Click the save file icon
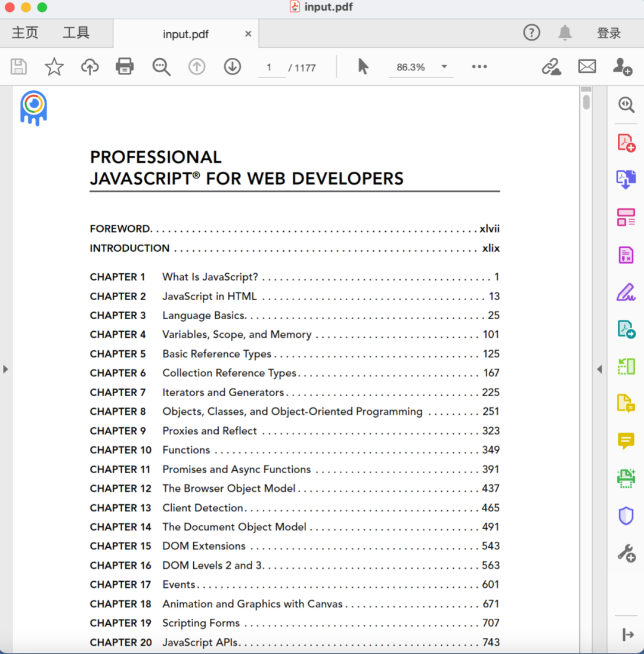The image size is (644, 654). click(18, 67)
